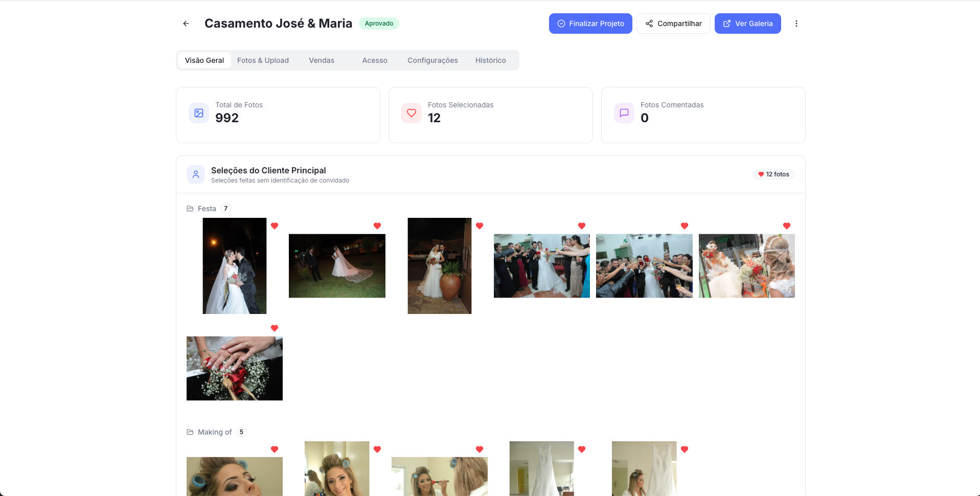The height and width of the screenshot is (496, 980).
Task: Toggle heart on couple beside clay vase photo
Action: coord(480,226)
